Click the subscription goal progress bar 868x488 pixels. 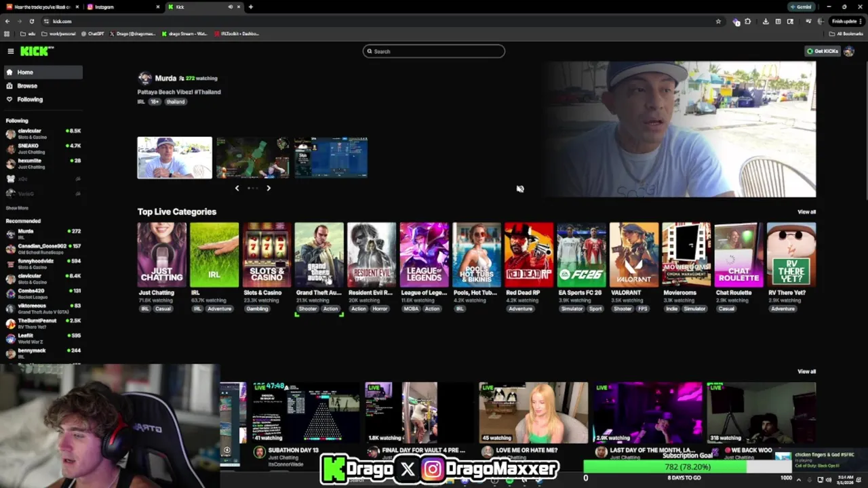pos(688,467)
